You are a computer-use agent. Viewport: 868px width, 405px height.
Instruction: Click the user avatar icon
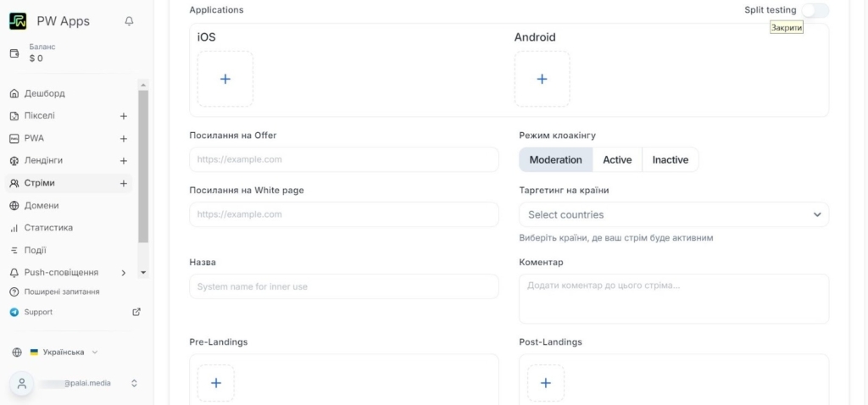[x=21, y=384]
